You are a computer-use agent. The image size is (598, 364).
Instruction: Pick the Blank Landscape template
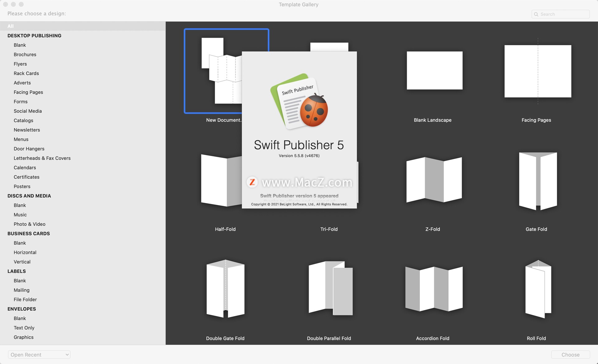tap(434, 71)
